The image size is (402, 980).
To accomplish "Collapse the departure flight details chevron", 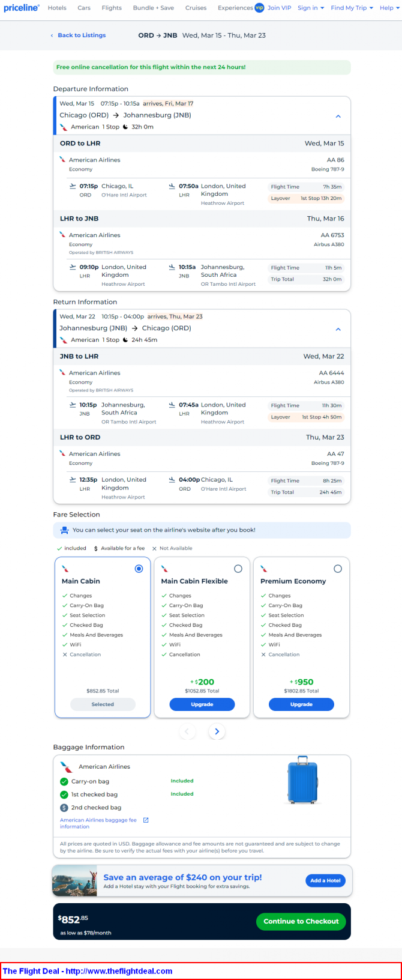I will [338, 116].
